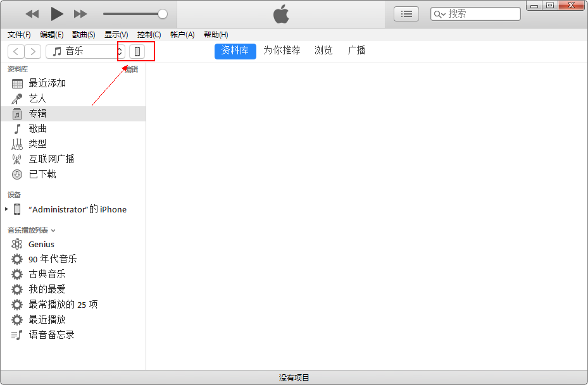Collapse the 音乐播放列表 section chevron
Viewport: 588px width, 385px height.
pyautogui.click(x=53, y=231)
